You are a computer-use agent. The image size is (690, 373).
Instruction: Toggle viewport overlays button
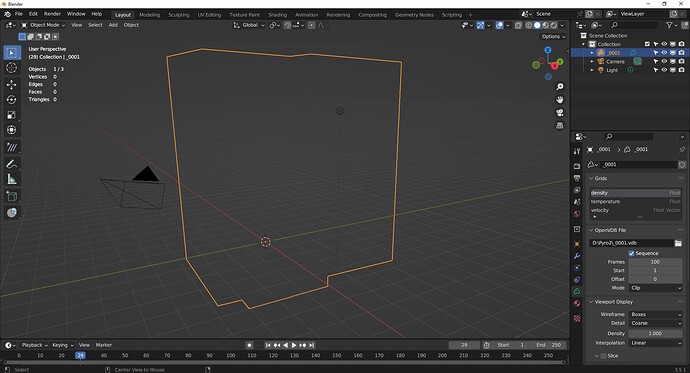pos(499,25)
